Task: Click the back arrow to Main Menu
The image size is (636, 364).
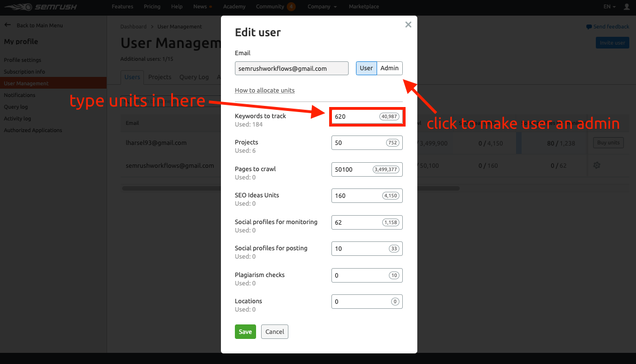Action: coord(8,25)
